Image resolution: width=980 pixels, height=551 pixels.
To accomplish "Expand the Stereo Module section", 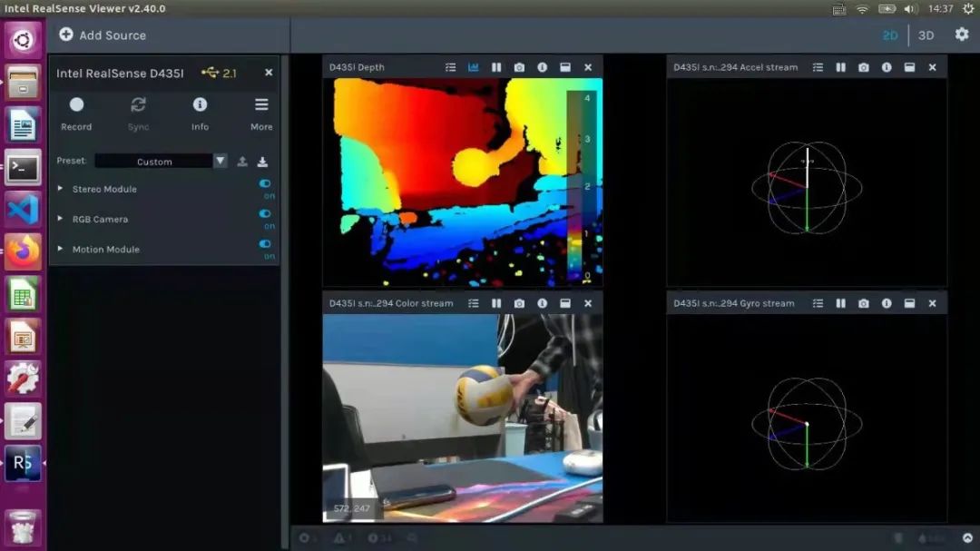I will (60, 188).
